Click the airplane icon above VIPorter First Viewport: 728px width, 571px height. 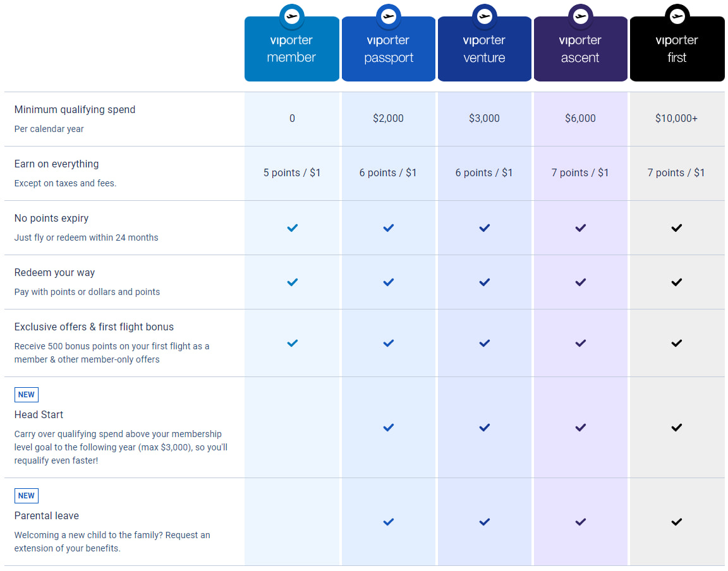pyautogui.click(x=677, y=16)
